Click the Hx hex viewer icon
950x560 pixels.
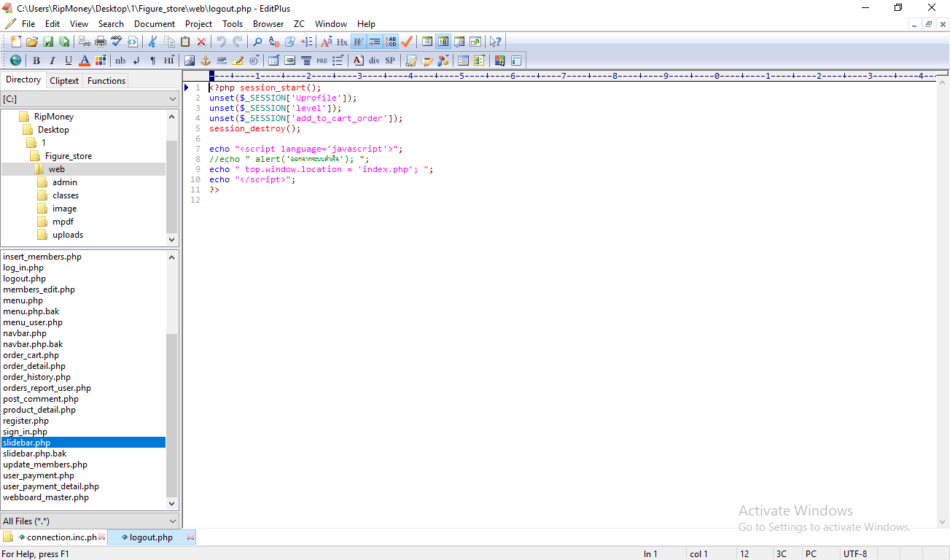click(x=343, y=42)
